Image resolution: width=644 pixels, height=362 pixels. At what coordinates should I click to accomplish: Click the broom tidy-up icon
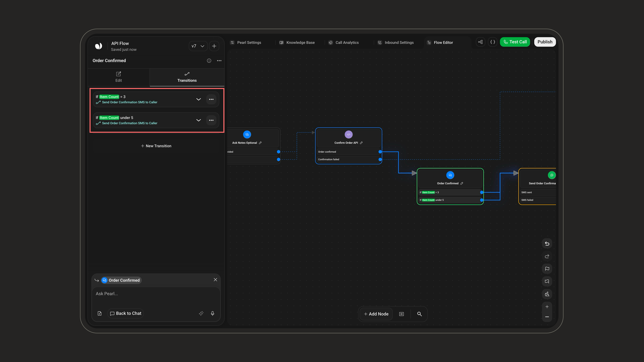547,294
